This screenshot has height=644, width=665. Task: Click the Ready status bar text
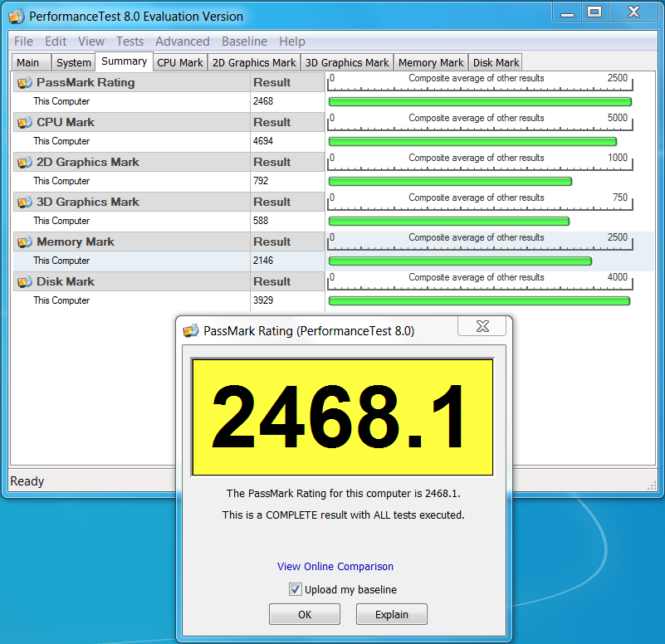[27, 481]
